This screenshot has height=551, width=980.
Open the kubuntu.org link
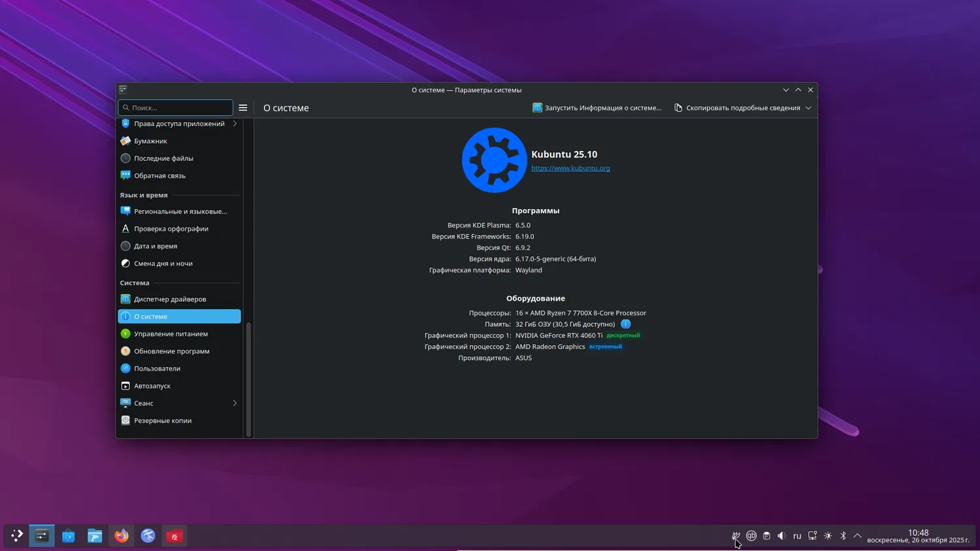coord(570,168)
